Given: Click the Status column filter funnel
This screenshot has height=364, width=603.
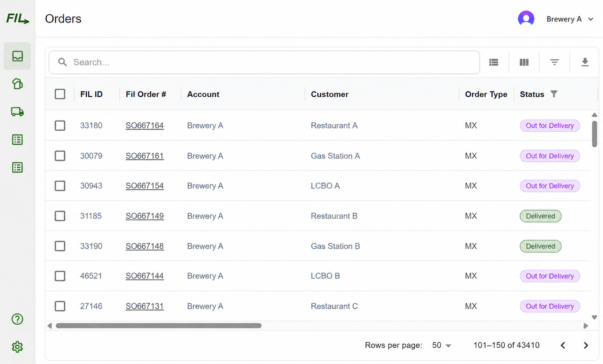Looking at the screenshot, I should tap(554, 94).
